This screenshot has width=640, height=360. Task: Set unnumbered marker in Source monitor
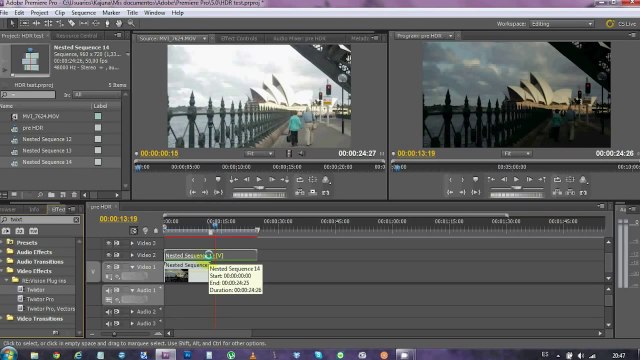pyautogui.click(x=218, y=180)
